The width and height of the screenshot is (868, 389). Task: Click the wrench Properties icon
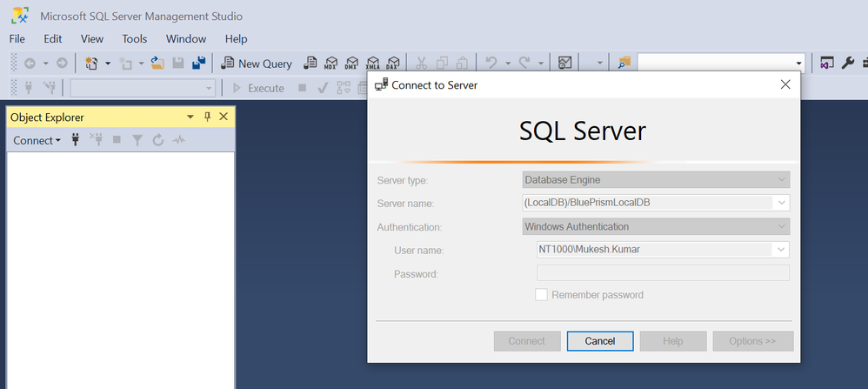click(x=847, y=64)
